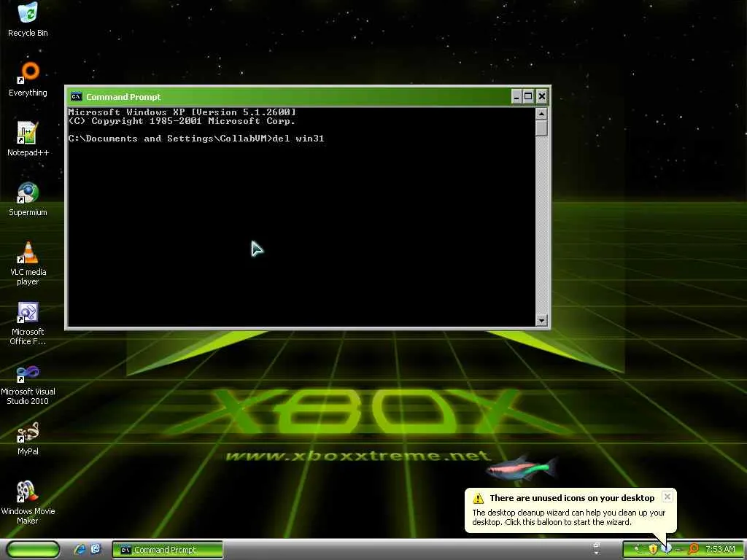The image size is (747, 560).
Task: Click the Command Prompt taskbar button
Action: click(x=167, y=550)
